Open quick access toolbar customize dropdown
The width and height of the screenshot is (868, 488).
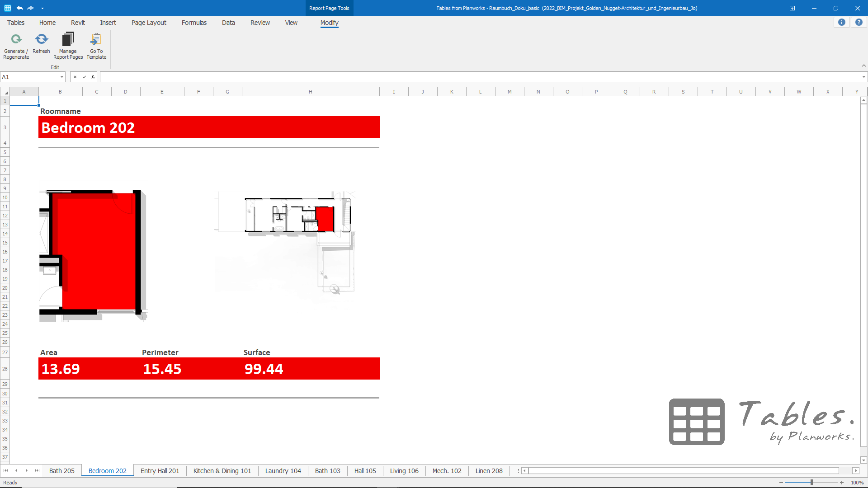42,8
